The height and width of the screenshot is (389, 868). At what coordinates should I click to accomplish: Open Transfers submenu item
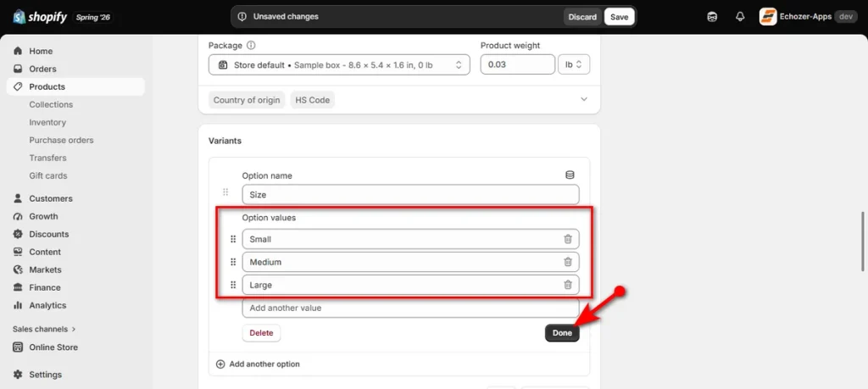47,158
